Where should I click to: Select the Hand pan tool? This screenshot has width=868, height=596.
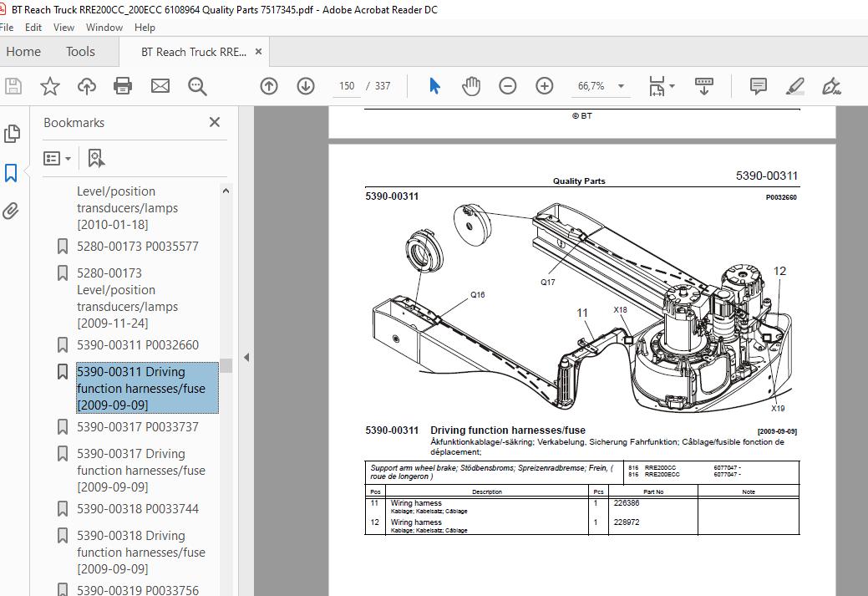pos(470,86)
